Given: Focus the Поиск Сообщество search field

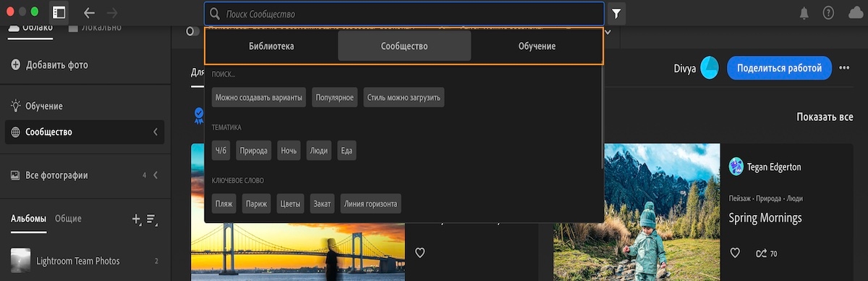Looking at the screenshot, I should 404,13.
